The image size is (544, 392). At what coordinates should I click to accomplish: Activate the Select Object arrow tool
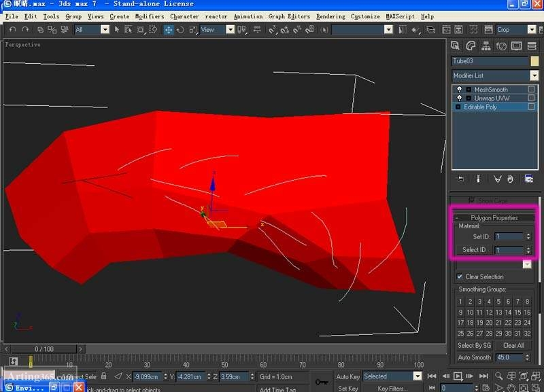pyautogui.click(x=116, y=30)
